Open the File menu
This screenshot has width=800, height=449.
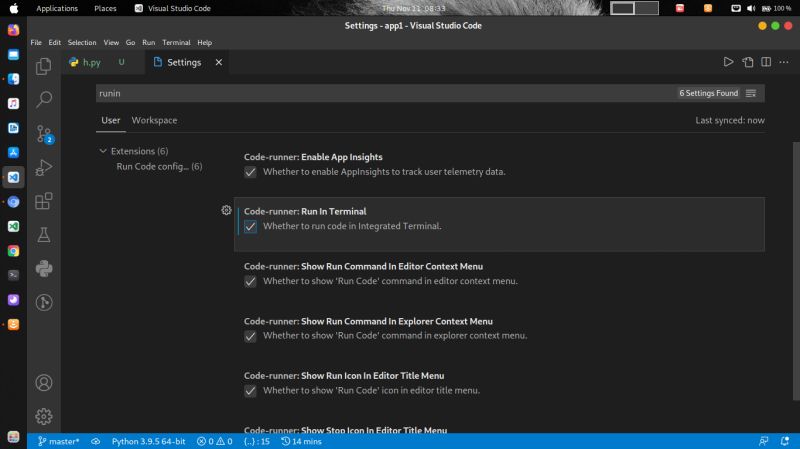36,42
